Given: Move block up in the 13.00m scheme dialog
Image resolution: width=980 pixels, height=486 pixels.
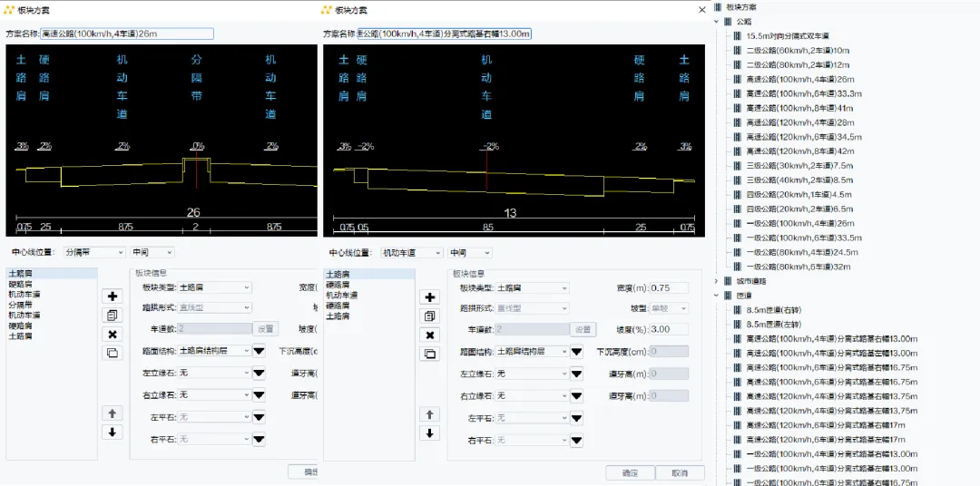Looking at the screenshot, I should pyautogui.click(x=429, y=414).
